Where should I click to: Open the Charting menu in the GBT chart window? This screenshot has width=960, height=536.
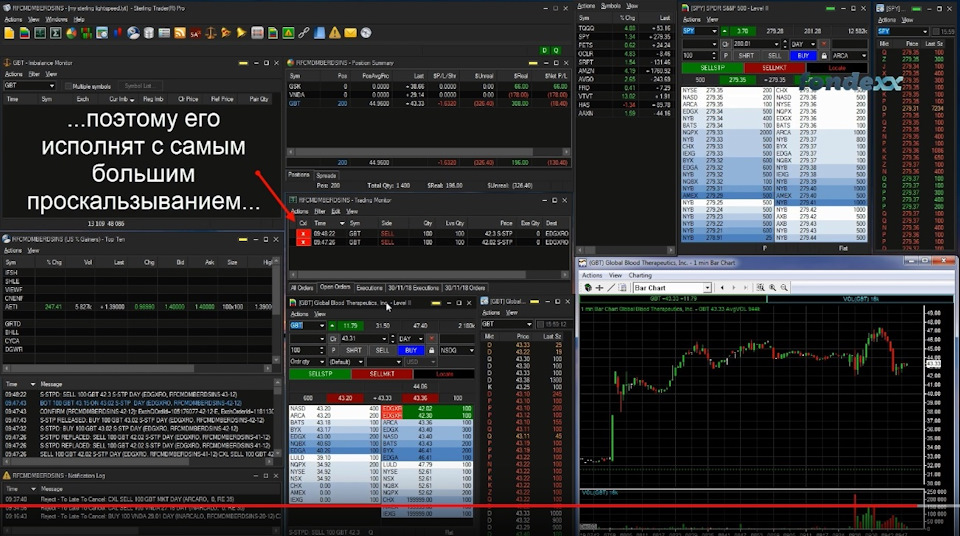point(640,275)
